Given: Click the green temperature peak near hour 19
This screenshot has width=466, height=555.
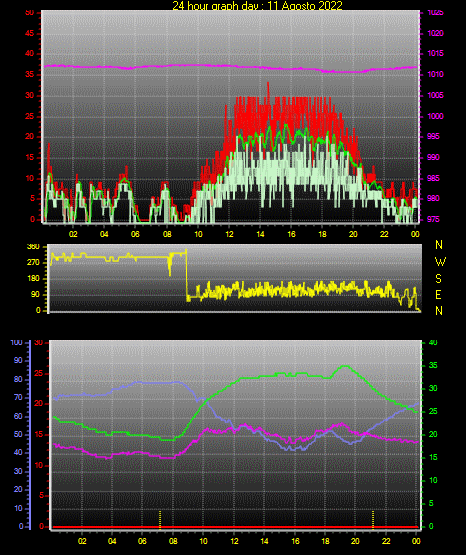Looking at the screenshot, I should (345, 366).
